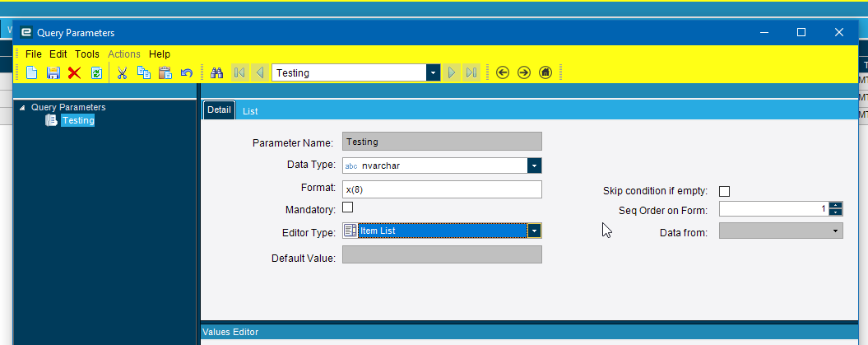Increase Seq Order on Form value
The width and height of the screenshot is (868, 345).
coord(836,206)
